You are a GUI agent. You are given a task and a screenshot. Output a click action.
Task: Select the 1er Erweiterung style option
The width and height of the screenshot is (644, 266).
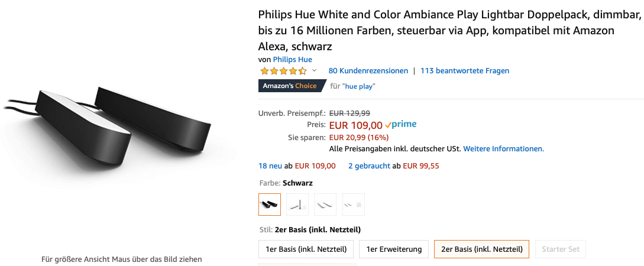point(394,249)
